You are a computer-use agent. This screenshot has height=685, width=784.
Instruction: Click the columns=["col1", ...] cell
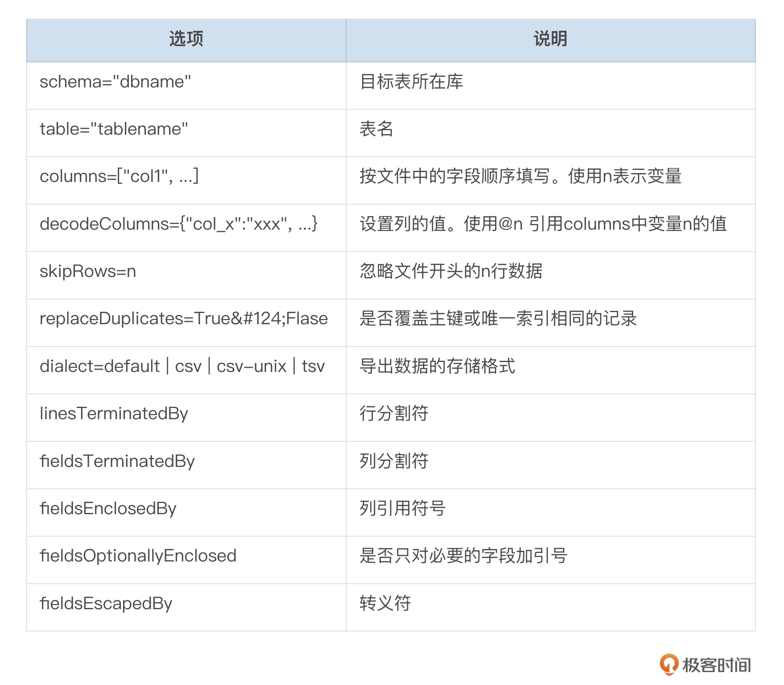point(119,177)
